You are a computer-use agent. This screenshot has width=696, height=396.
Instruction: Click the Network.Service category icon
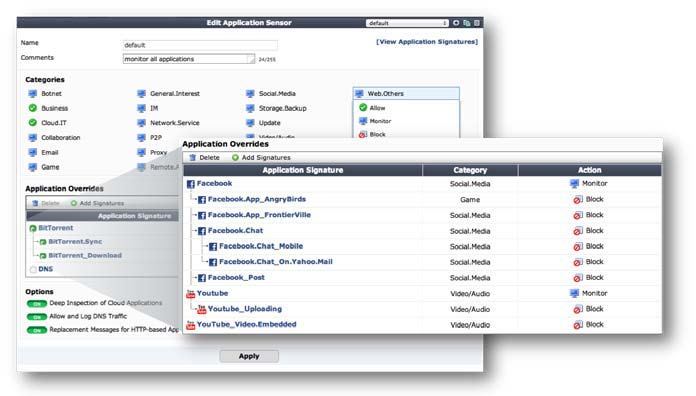141,123
